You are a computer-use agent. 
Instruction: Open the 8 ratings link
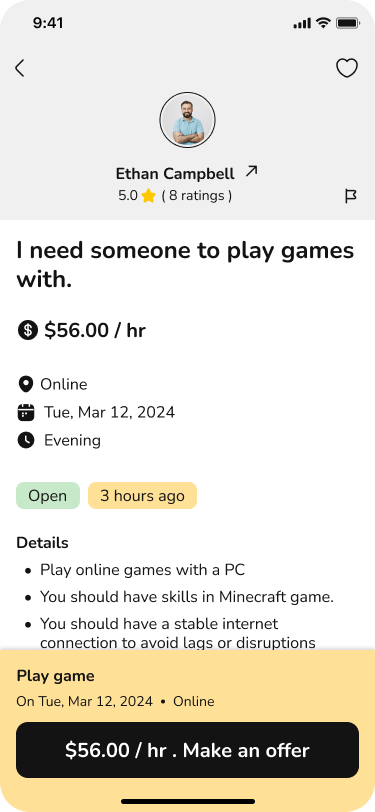tap(197, 196)
